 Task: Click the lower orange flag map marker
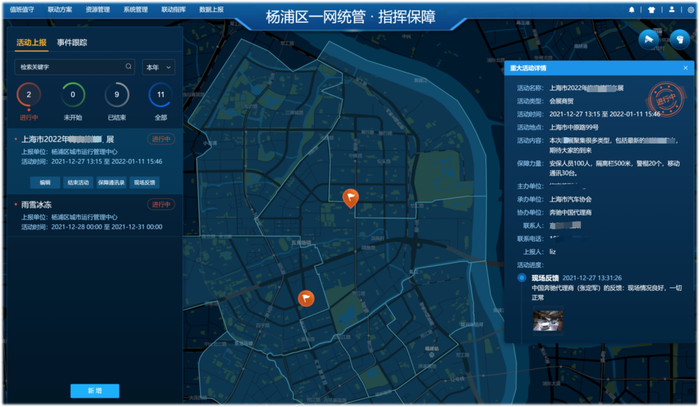(306, 298)
